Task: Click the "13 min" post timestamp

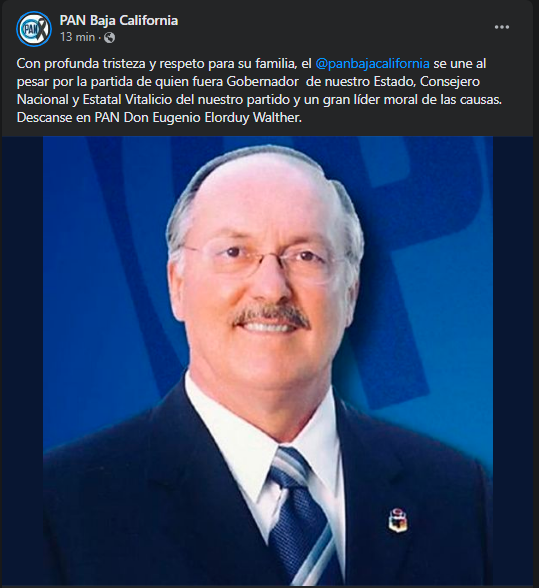Action: pyautogui.click(x=77, y=37)
